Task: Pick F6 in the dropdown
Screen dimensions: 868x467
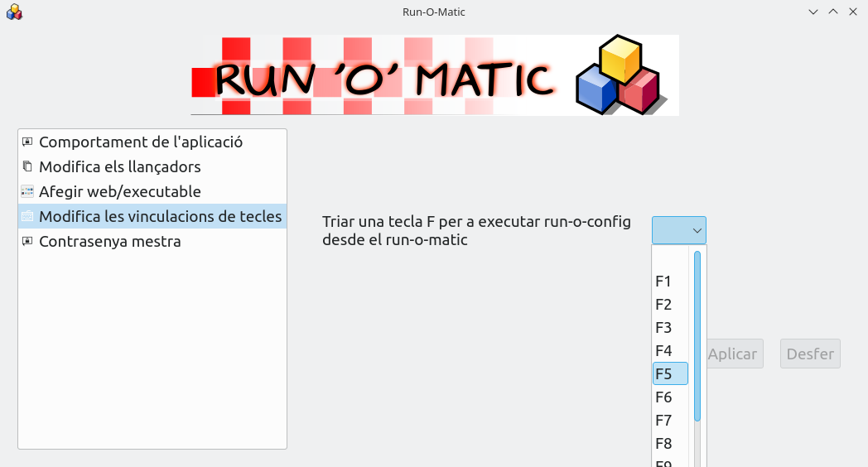Action: point(670,397)
